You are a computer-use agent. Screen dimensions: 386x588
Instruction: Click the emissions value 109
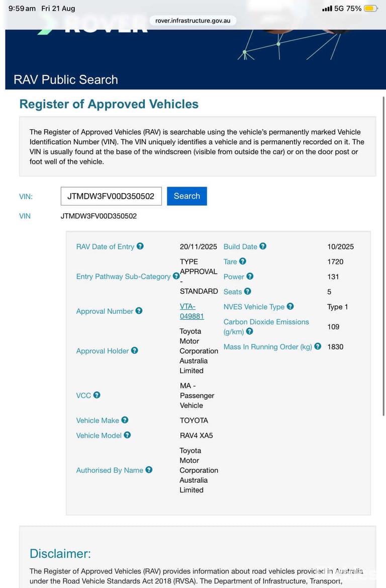click(333, 326)
